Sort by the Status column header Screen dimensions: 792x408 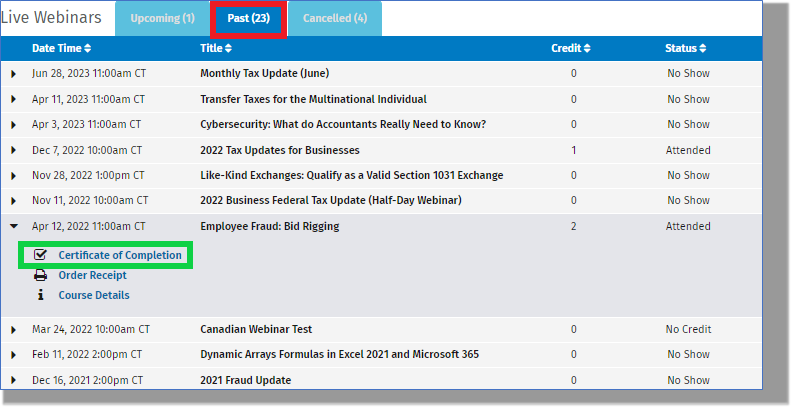click(685, 48)
